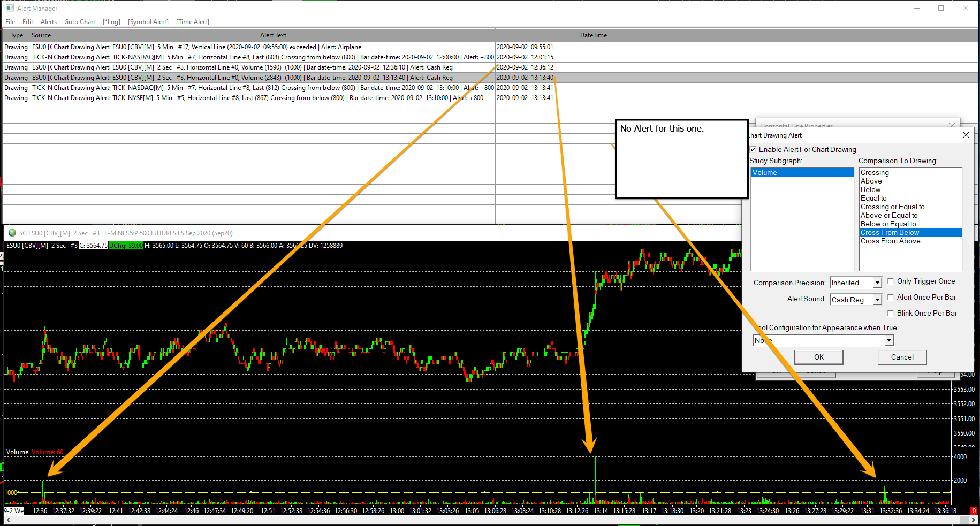The height and width of the screenshot is (526, 980).
Task: Select alert text with Last (812) crossing
Action: pyautogui.click(x=274, y=88)
